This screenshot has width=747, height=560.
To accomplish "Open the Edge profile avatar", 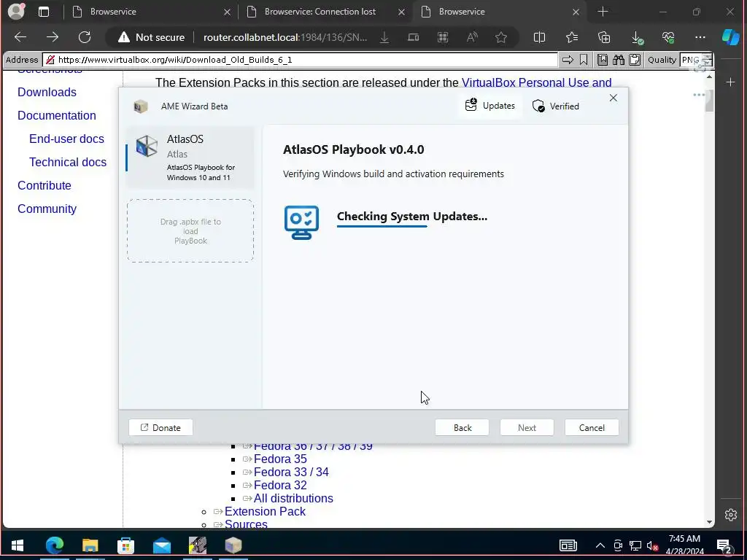I will pos(16,12).
